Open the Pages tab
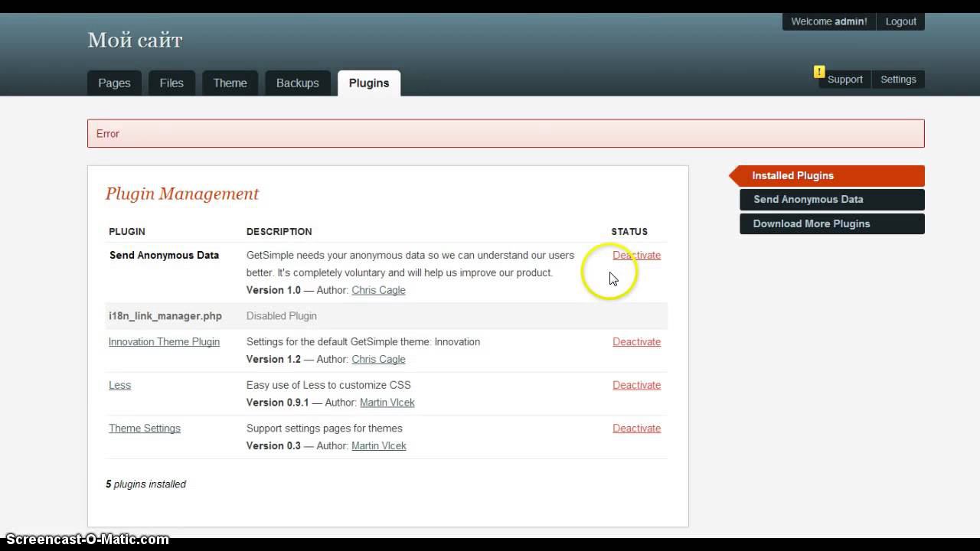This screenshot has height=551, width=980. 114,83
